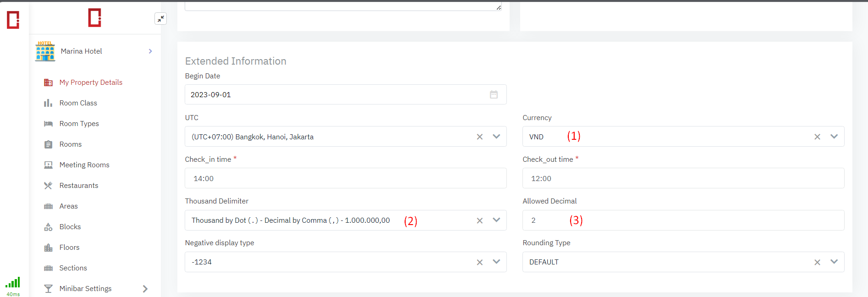
Task: Select My Property Details link
Action: click(x=91, y=82)
